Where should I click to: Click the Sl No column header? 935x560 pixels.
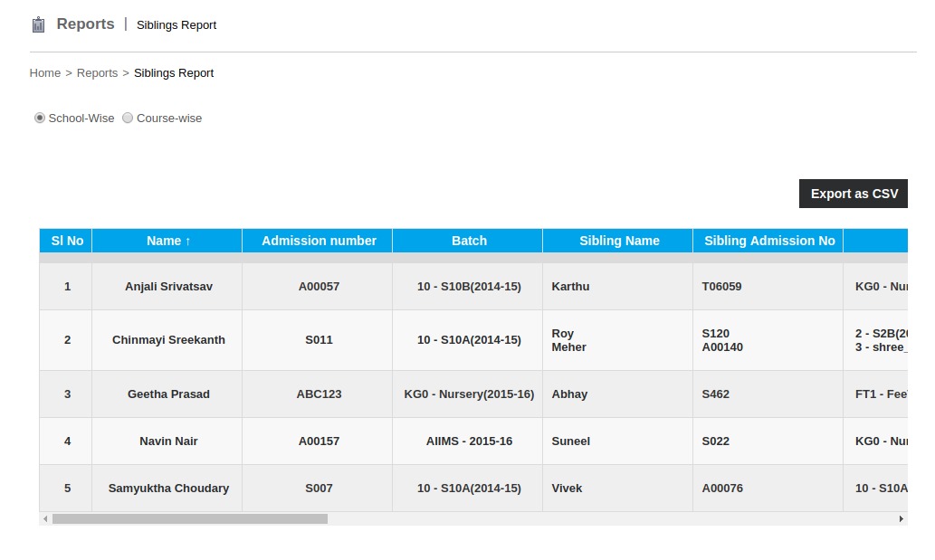pyautogui.click(x=67, y=241)
